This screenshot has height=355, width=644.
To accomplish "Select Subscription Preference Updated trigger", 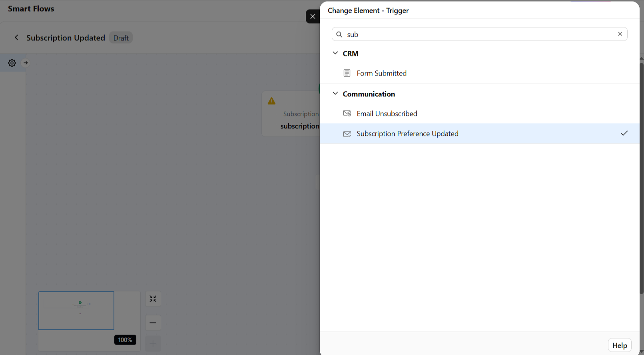I will point(480,134).
